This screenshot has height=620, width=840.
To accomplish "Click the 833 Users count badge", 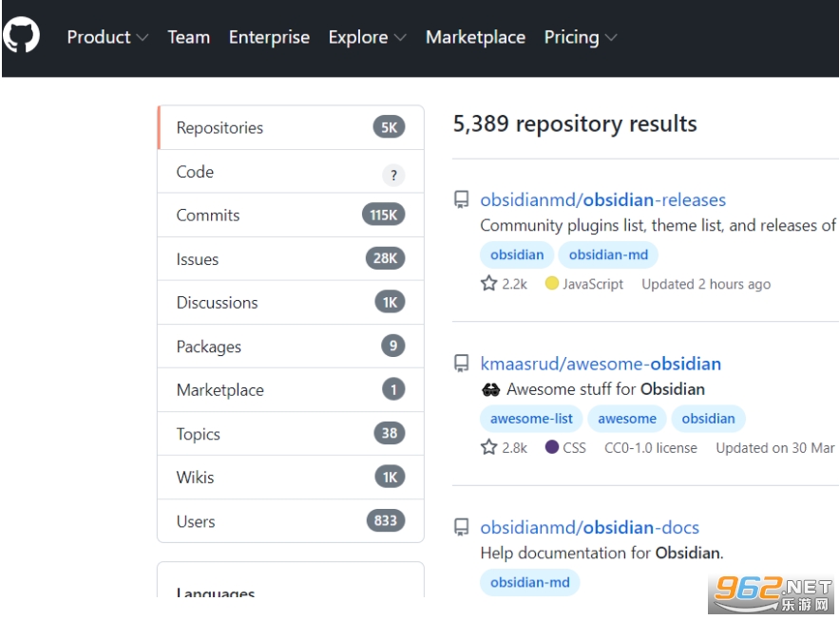I will [386, 520].
